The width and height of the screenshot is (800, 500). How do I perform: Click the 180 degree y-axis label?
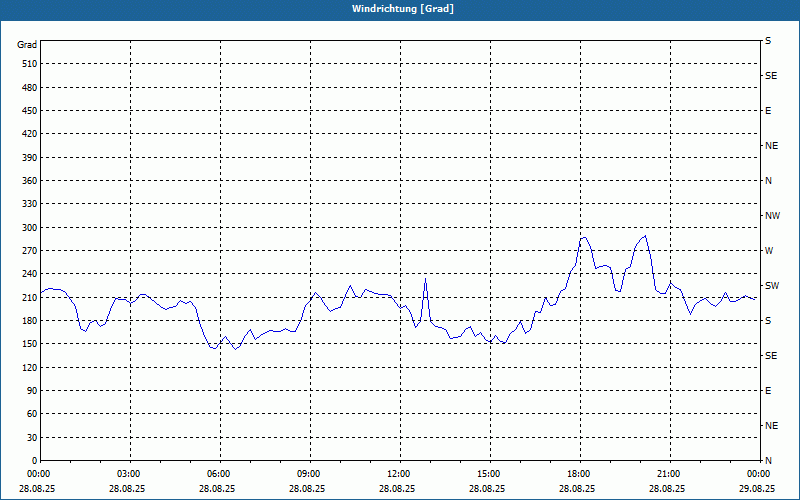coord(28,321)
